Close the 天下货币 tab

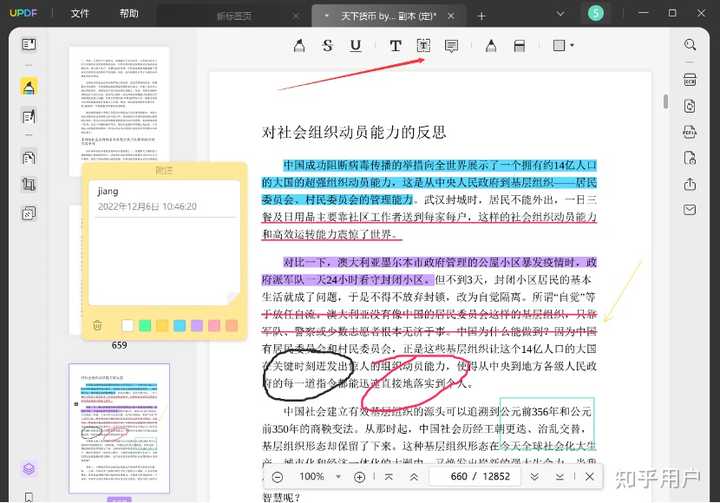tap(451, 16)
